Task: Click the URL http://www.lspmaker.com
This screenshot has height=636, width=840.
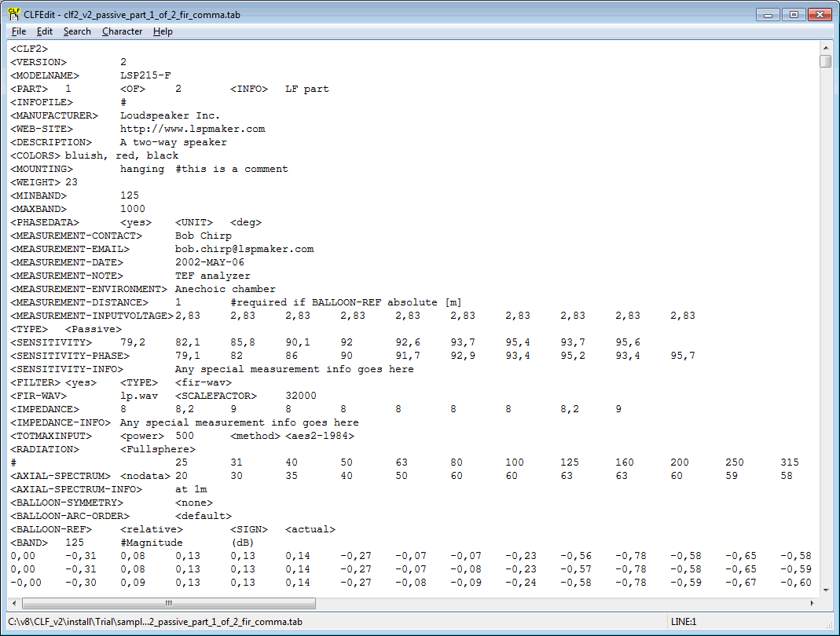Action: coord(193,129)
